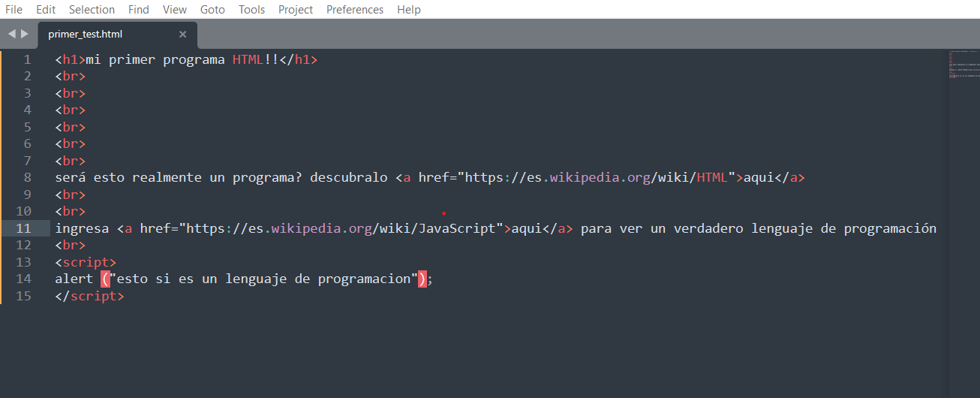This screenshot has width=980, height=398.
Task: Open the Tools menu
Action: (251, 10)
